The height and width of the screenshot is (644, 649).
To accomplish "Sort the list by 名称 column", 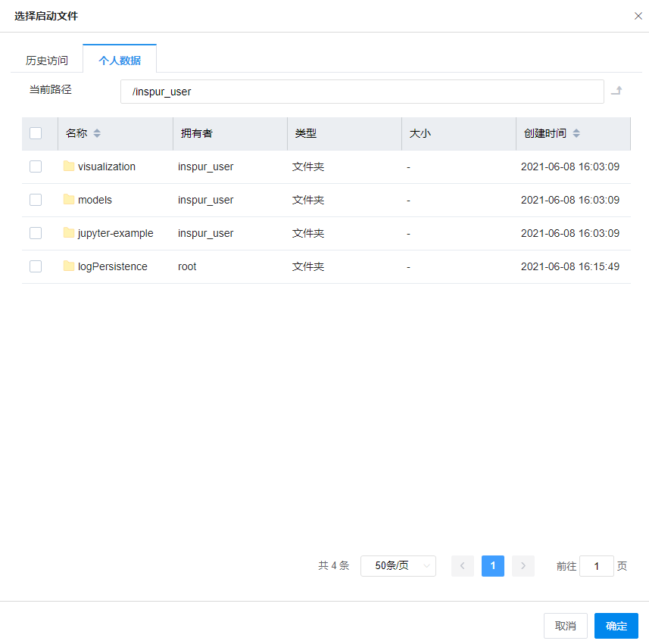I will [97, 133].
